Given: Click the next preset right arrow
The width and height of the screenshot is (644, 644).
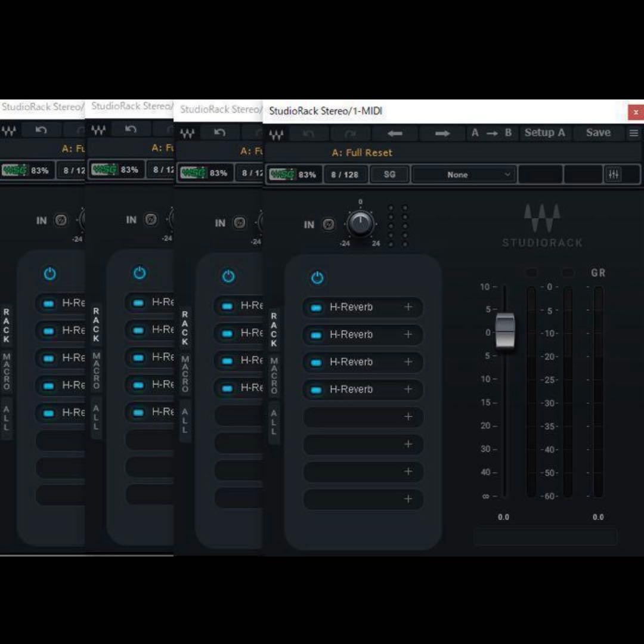Looking at the screenshot, I should [442, 134].
